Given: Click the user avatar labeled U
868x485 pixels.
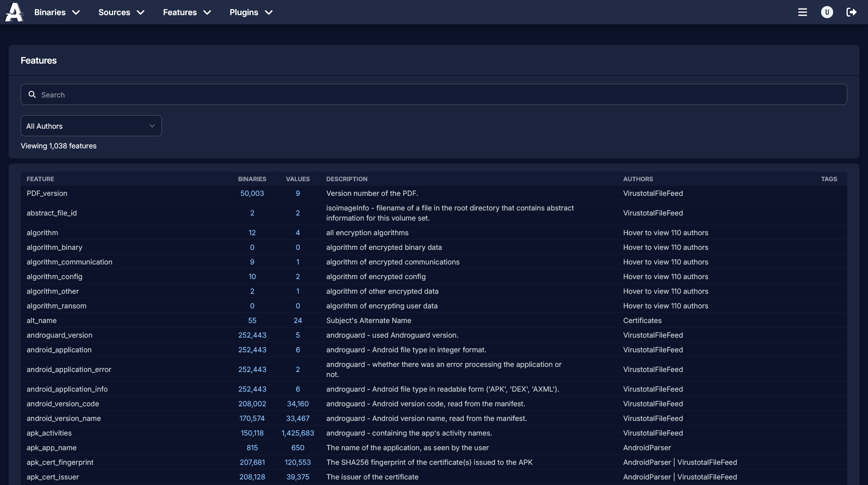Looking at the screenshot, I should [x=827, y=12].
